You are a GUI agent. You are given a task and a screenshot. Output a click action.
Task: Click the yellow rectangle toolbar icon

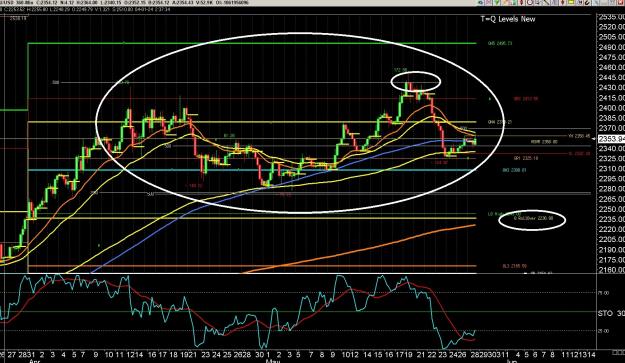(x=571, y=2)
